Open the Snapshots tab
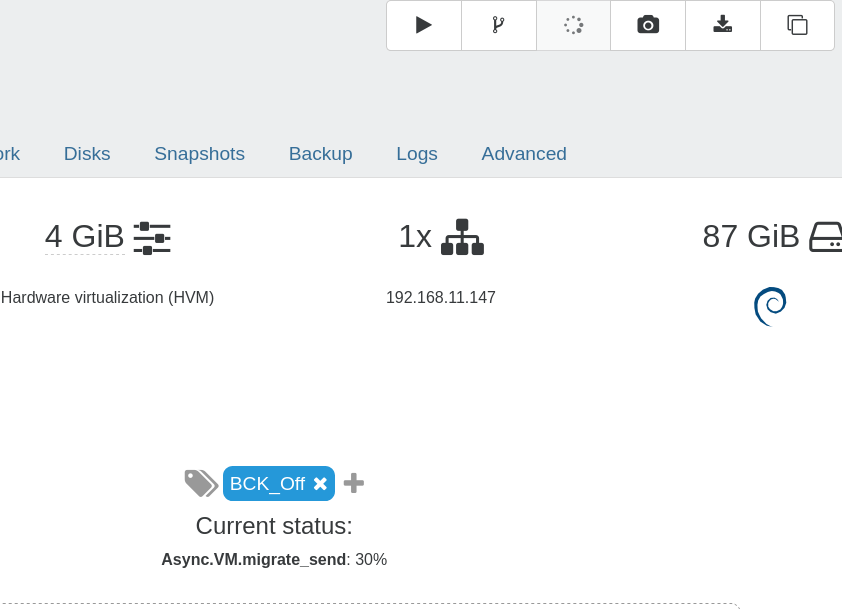 (199, 154)
